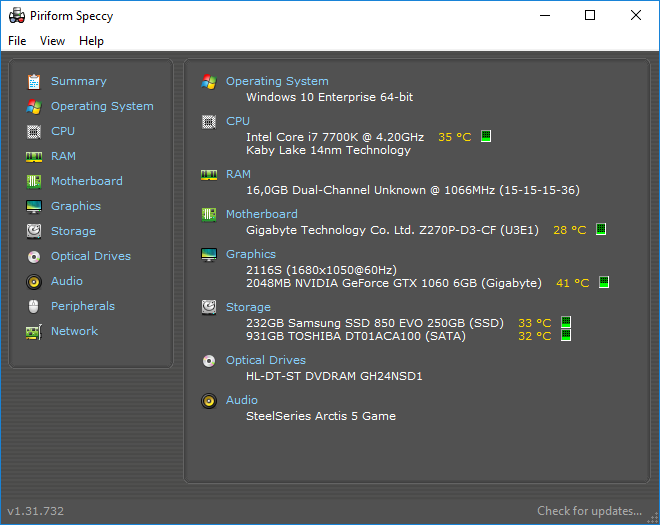The width and height of the screenshot is (660, 525).
Task: Click the Summary clipboard icon in sidebar
Action: pyautogui.click(x=34, y=82)
